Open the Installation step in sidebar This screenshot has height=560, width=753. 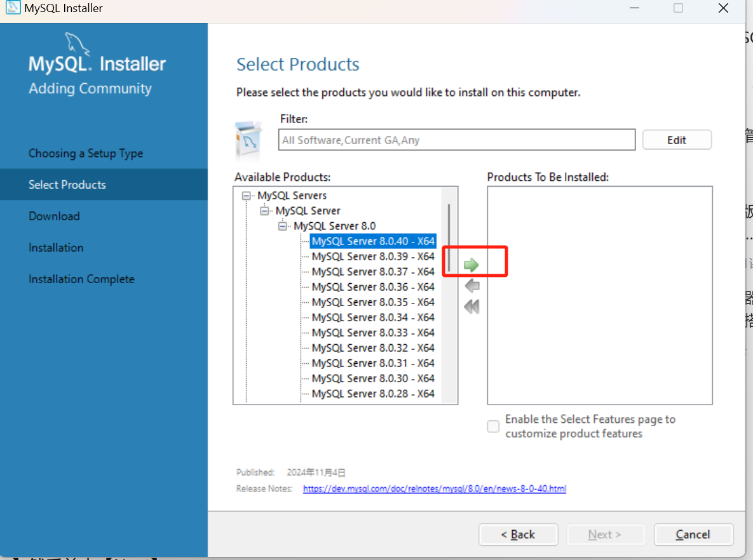56,248
